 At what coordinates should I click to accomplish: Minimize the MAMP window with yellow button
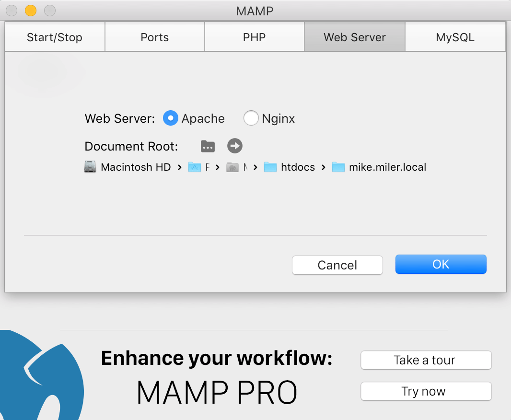31,10
